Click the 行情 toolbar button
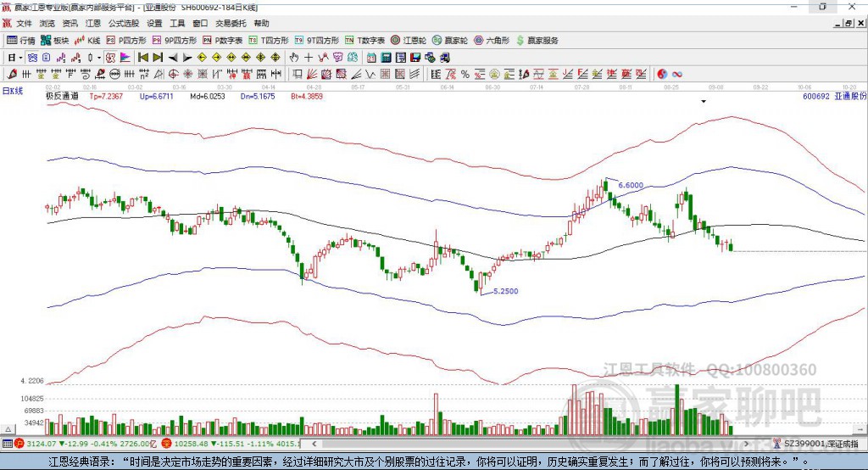 21,41
